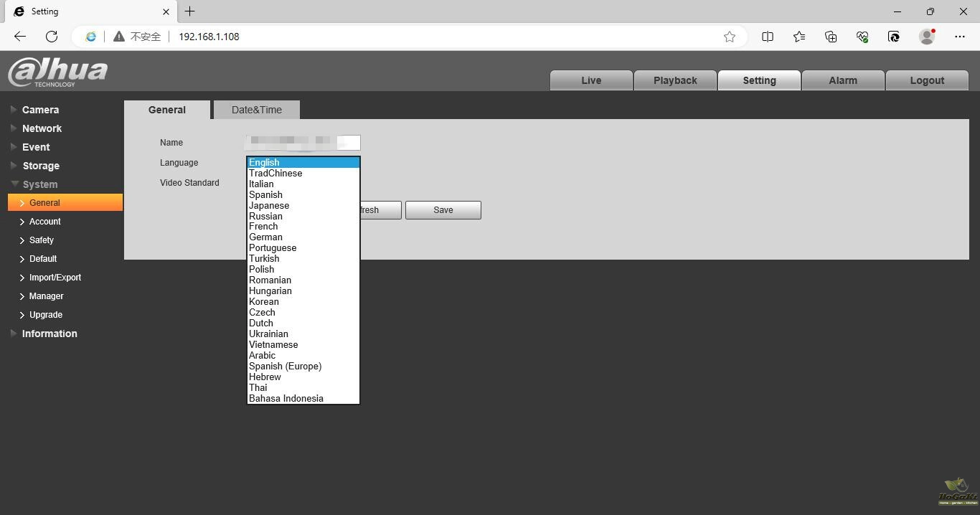Open the split screen icon
The height and width of the screenshot is (515, 980).
click(x=768, y=37)
